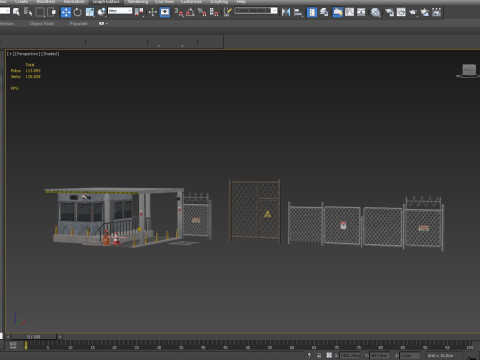Open the Named Selection Sets dropdown
480x360 pixels.
(256, 11)
